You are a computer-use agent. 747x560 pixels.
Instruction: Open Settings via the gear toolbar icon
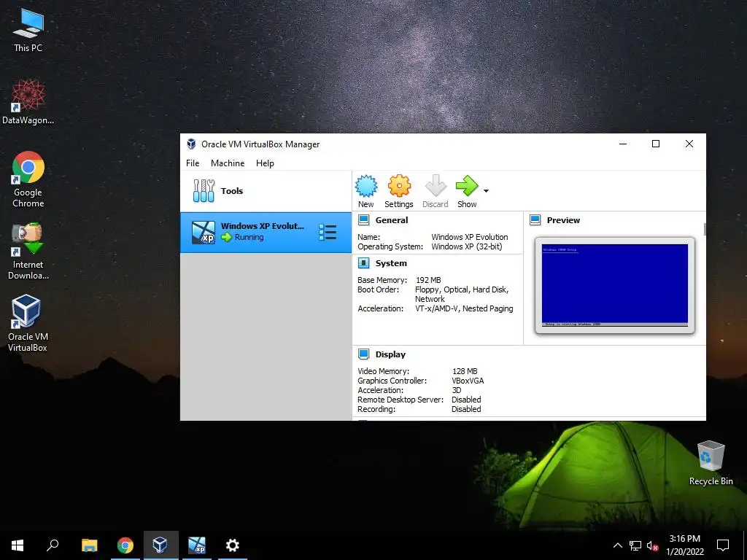pos(399,186)
